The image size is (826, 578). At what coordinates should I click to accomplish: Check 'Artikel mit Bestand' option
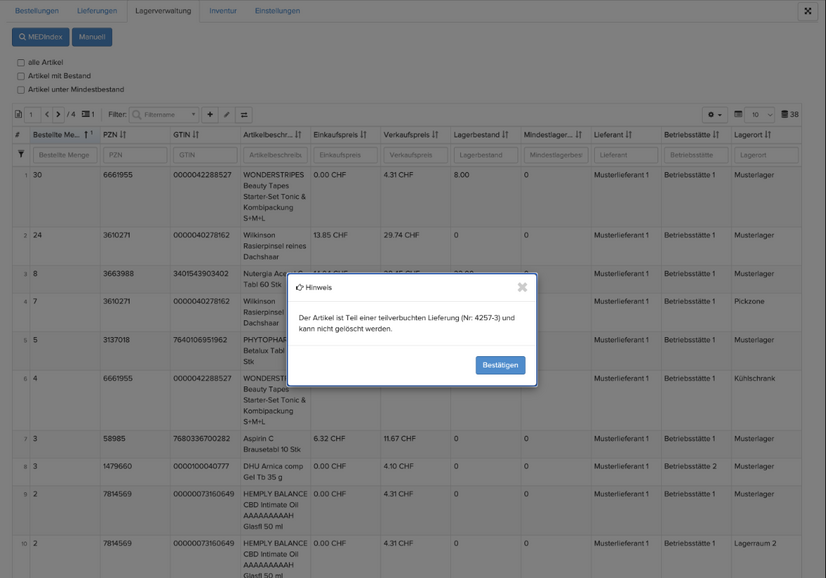coord(21,76)
